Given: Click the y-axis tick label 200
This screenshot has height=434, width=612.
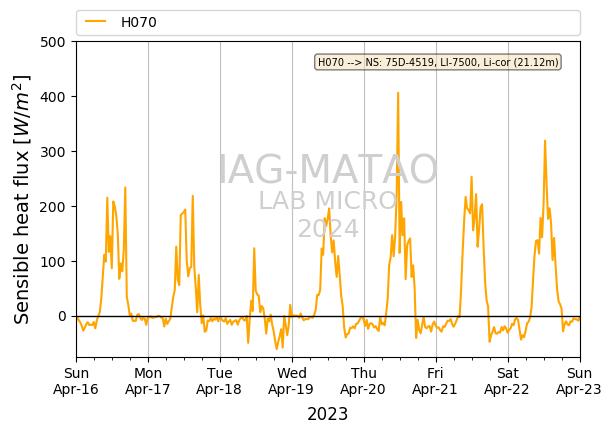Looking at the screenshot, I should pos(53,206).
